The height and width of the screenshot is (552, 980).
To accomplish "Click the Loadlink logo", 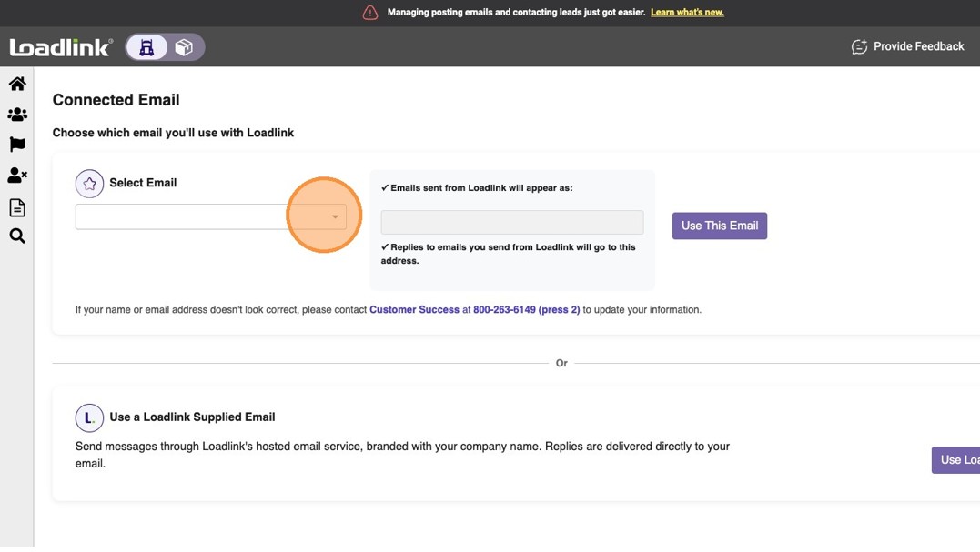I will 61,46.
